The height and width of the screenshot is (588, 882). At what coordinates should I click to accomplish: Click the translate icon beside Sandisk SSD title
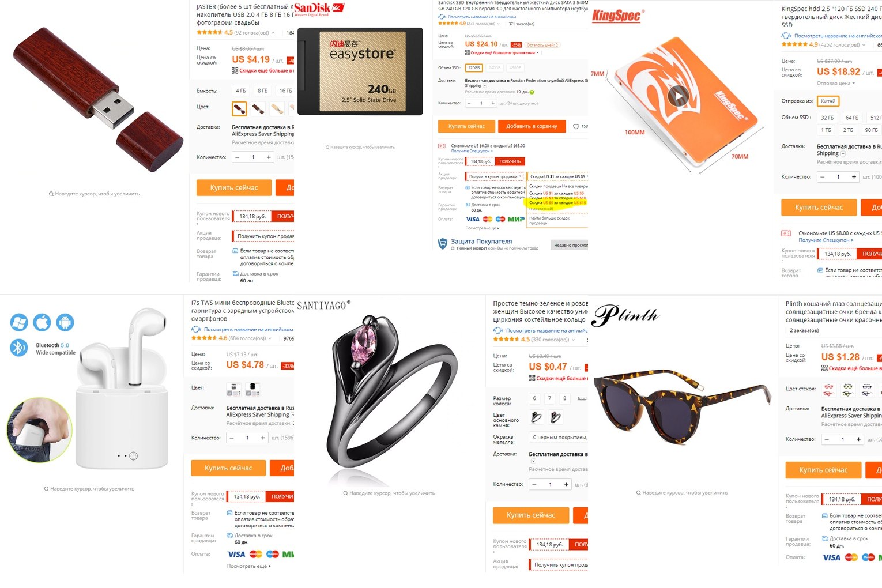442,17
